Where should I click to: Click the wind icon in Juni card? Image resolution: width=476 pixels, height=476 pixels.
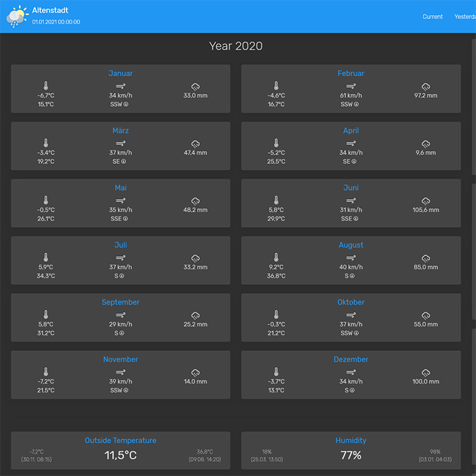pyautogui.click(x=351, y=201)
